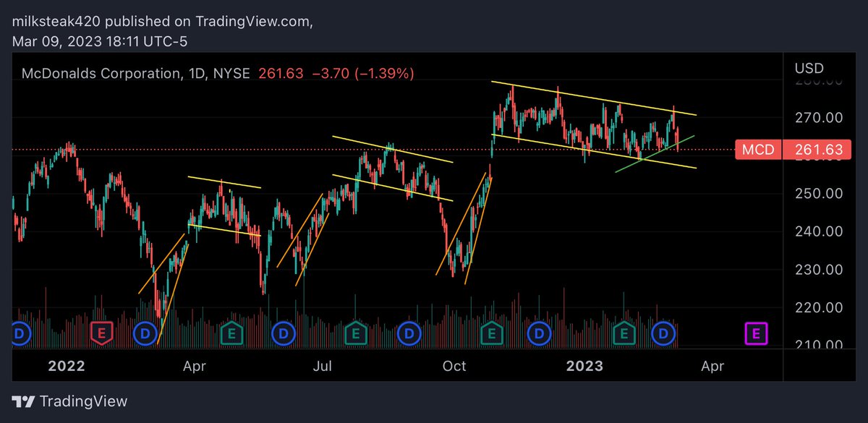
Task: Click the red earnings marker near the 2022 label
Action: (x=101, y=333)
